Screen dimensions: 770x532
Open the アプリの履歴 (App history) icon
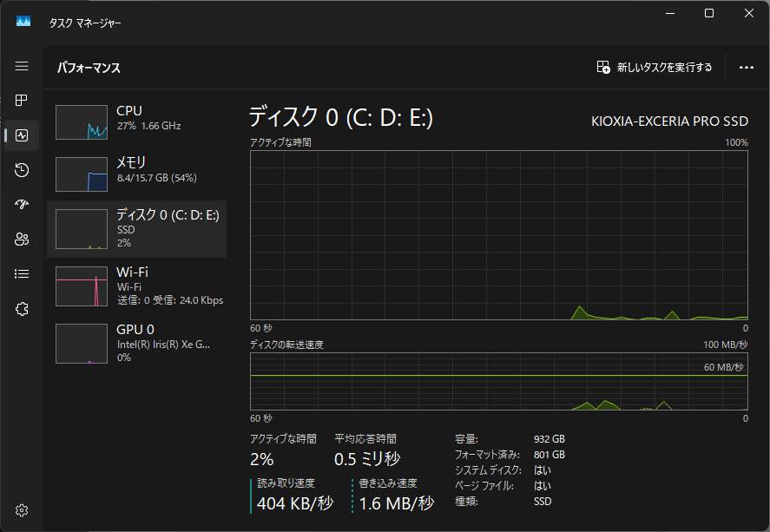pos(22,169)
